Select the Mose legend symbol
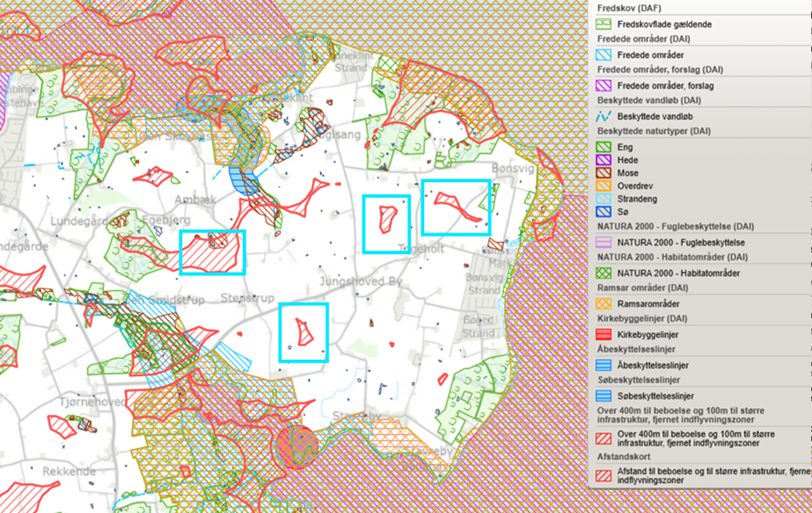812x513 pixels. pyautogui.click(x=604, y=173)
